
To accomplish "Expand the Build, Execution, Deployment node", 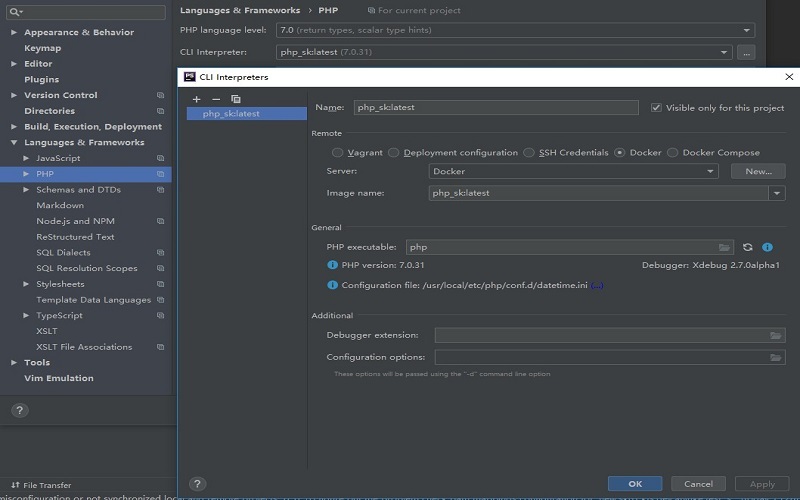I will click(14, 127).
